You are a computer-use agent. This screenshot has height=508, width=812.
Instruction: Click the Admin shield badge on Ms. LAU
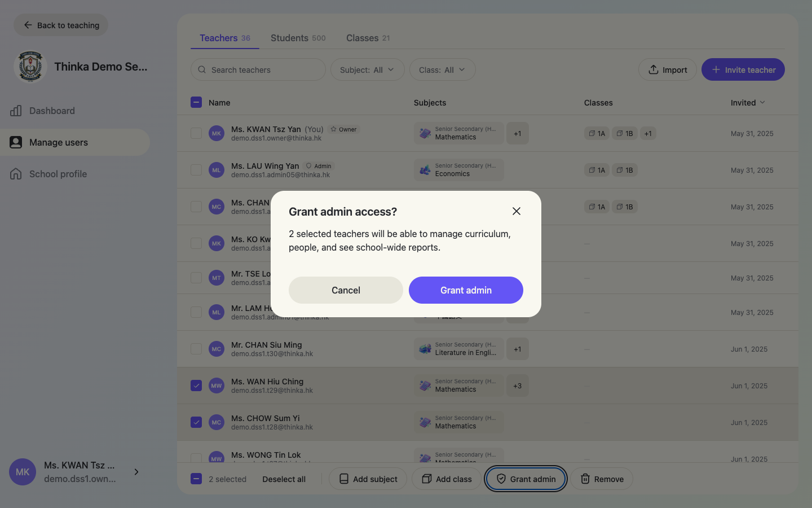point(319,166)
